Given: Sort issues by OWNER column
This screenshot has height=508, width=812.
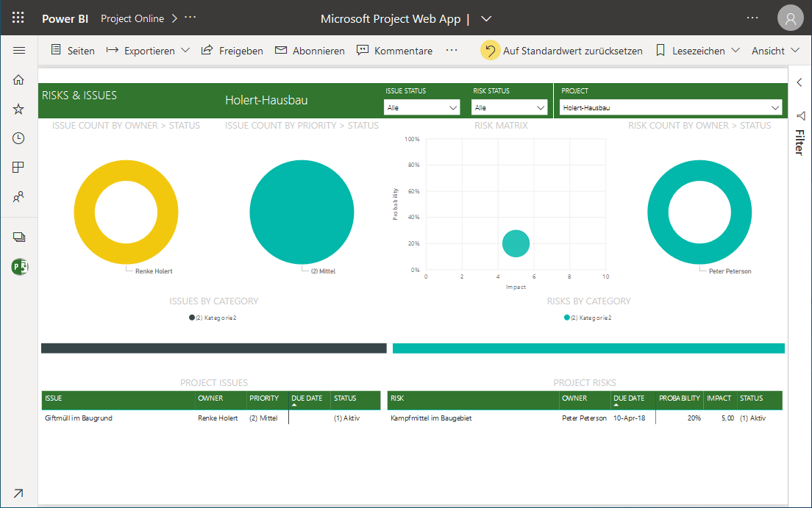Looking at the screenshot, I should [210, 398].
